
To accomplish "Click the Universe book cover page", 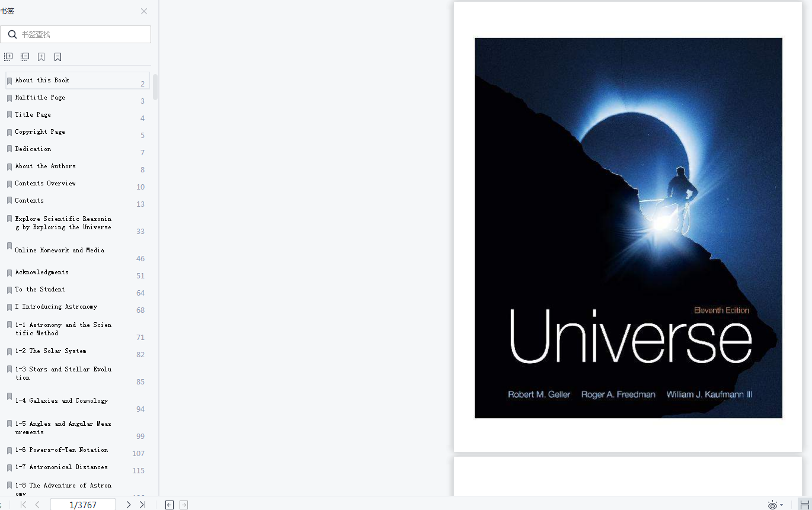I will 628,228.
